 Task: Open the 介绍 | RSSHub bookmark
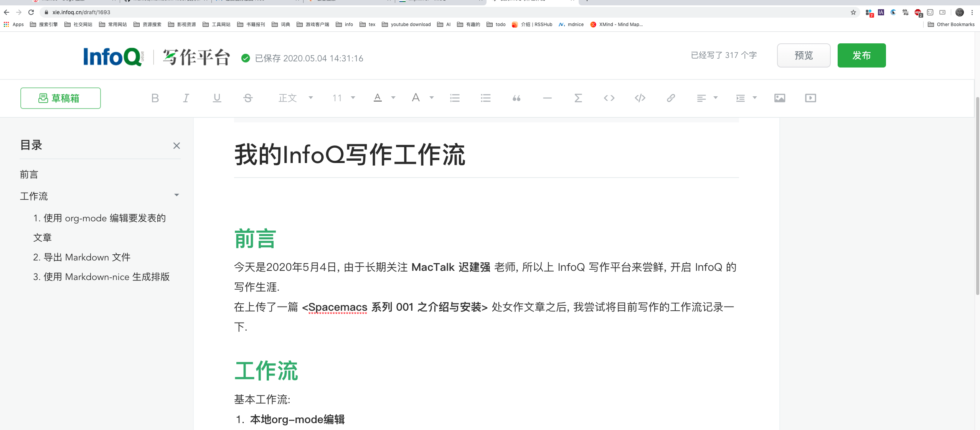click(532, 25)
